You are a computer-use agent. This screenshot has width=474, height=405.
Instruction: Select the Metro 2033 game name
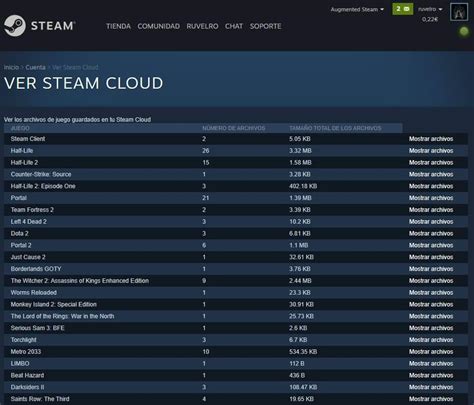pos(26,352)
